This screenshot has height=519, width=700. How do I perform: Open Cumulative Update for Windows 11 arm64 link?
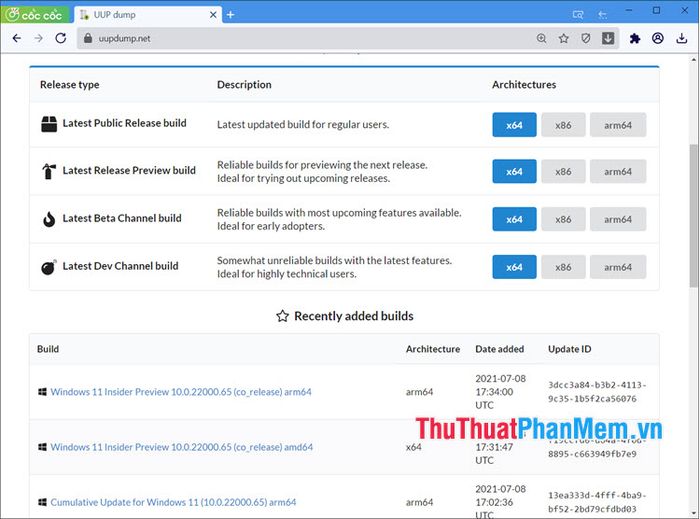click(173, 502)
